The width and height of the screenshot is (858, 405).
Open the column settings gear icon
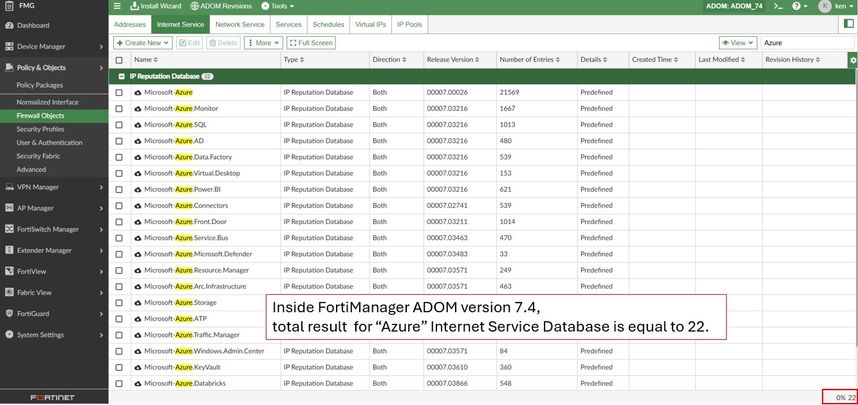pos(852,60)
